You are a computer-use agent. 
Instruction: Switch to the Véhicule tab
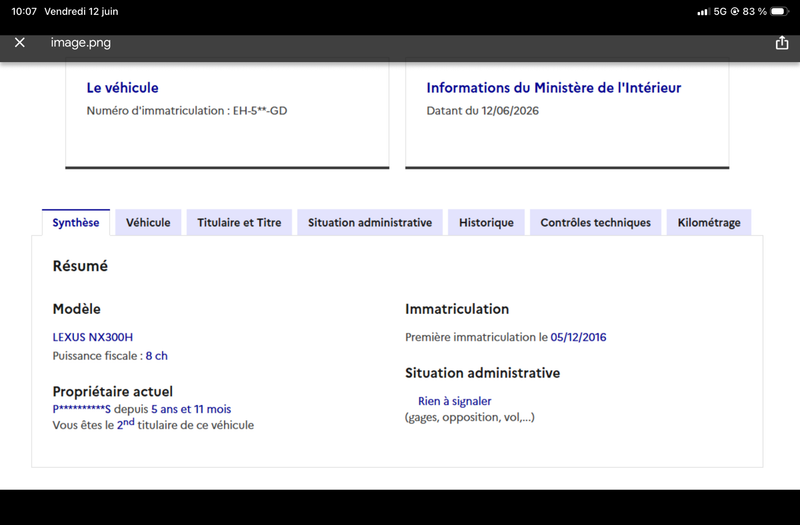click(x=148, y=222)
